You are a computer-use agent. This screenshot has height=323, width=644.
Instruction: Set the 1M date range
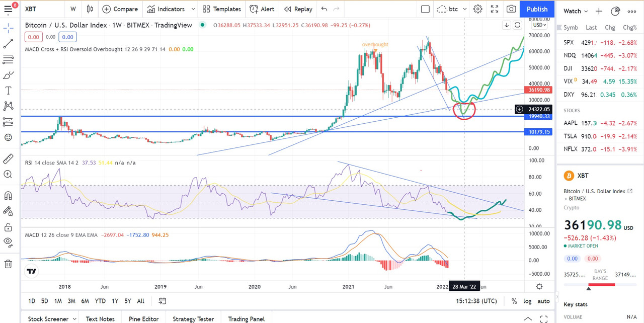58,301
